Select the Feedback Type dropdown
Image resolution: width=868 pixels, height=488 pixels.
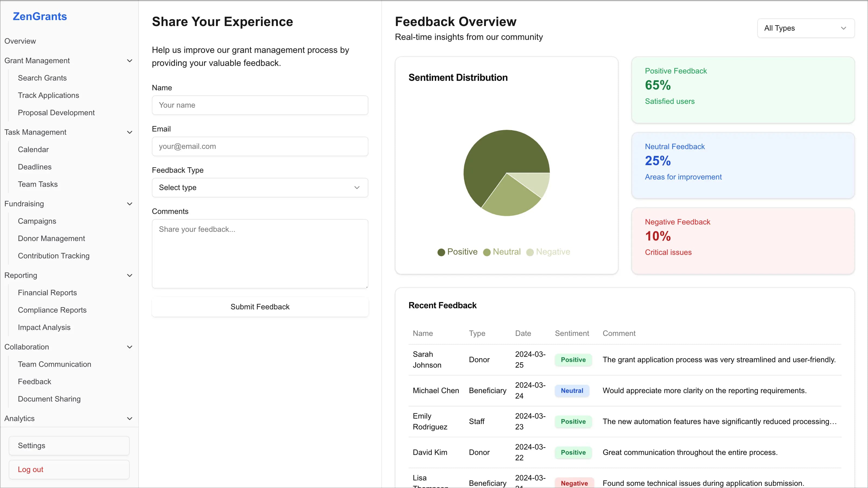coord(260,188)
